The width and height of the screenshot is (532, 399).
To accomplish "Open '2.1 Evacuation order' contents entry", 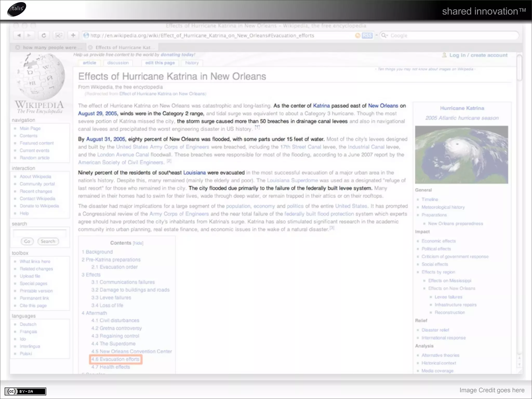I will (114, 267).
